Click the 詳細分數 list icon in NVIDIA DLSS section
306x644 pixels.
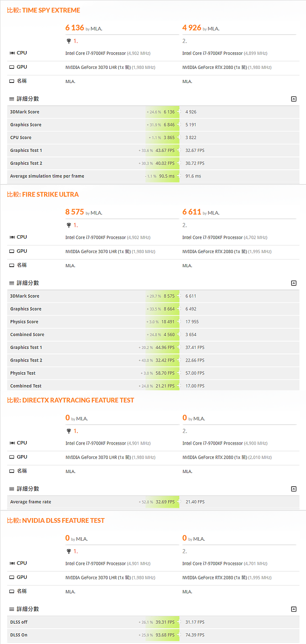12,610
